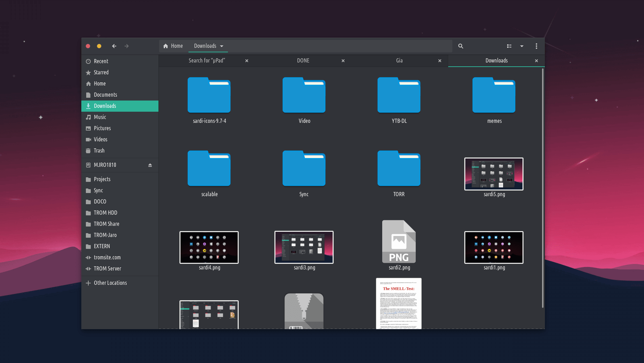Select the sardi2.png file icon
Viewport: 644px width, 363px height.
(x=399, y=242)
